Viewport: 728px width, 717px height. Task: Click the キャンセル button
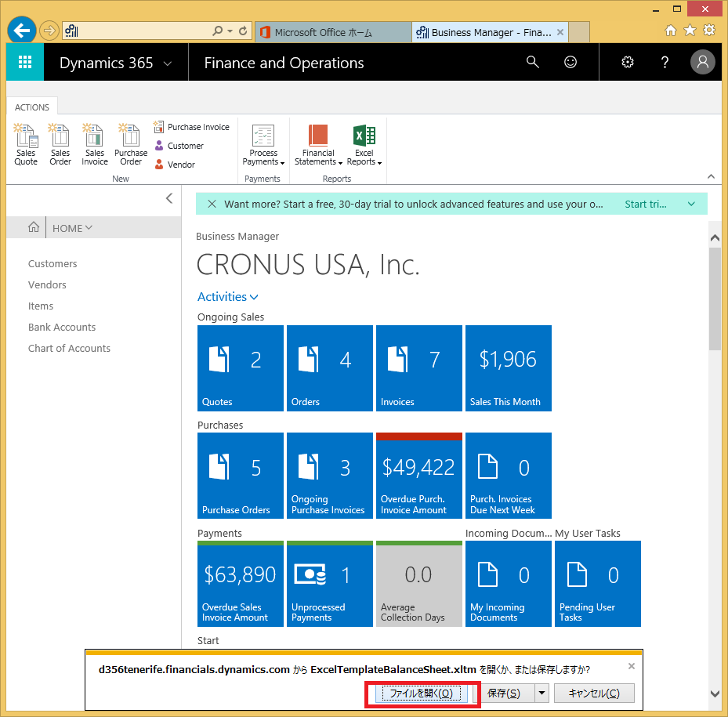point(594,693)
